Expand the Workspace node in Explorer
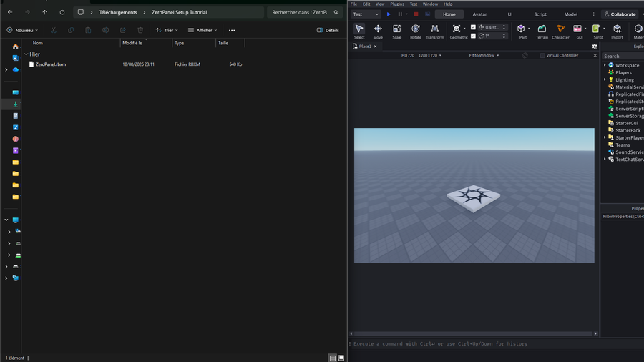 605,65
